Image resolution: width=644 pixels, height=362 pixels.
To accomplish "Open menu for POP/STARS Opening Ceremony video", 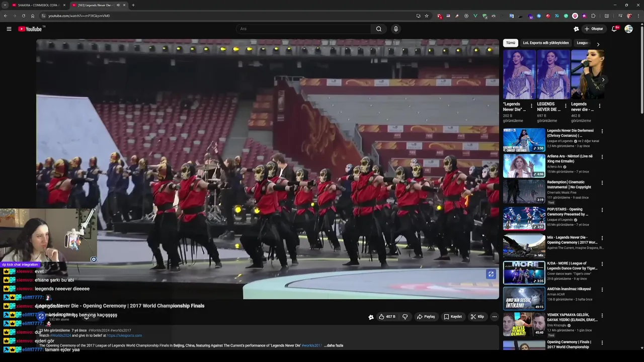I will tap(602, 210).
